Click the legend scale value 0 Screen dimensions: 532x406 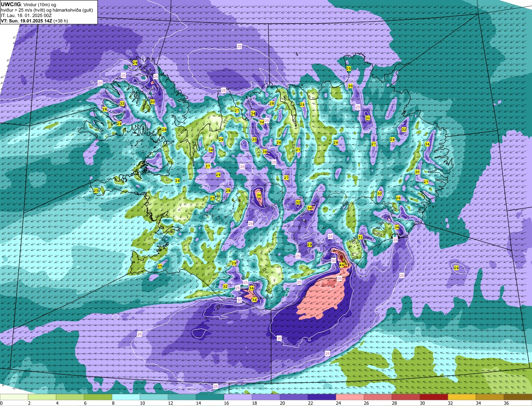(x=1, y=403)
